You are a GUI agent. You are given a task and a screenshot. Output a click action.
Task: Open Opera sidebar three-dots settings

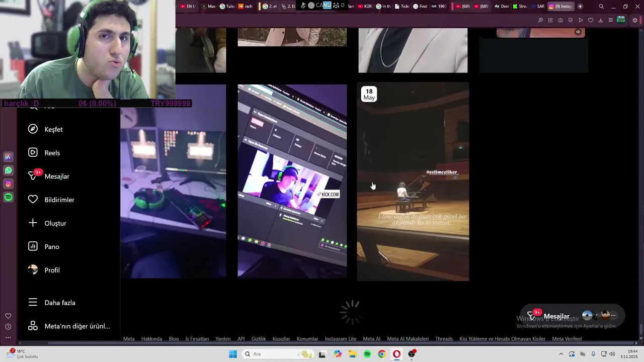(8, 337)
